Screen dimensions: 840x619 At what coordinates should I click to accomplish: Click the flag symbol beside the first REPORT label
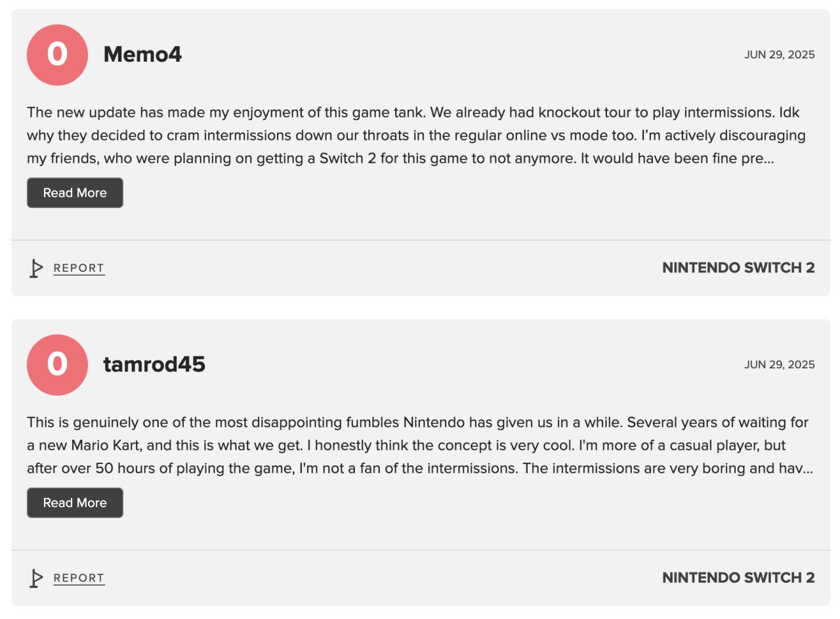click(37, 268)
